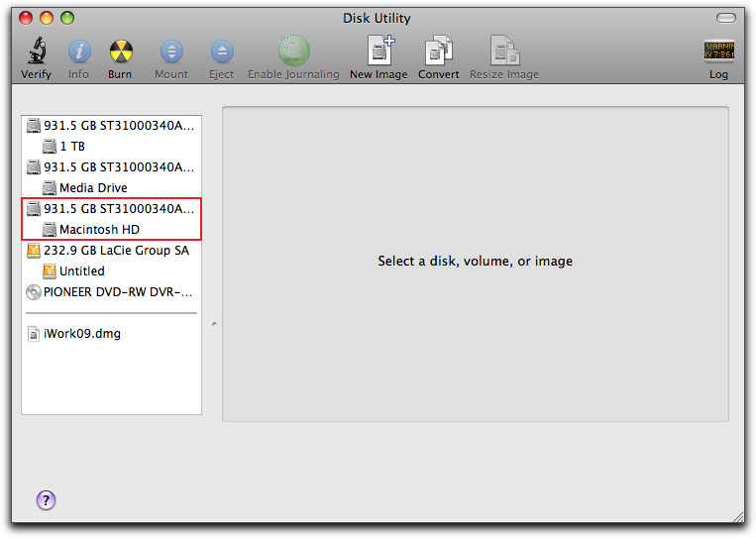Toggle toolbar with the title bar pill button
The height and width of the screenshot is (538, 756).
pos(725,18)
